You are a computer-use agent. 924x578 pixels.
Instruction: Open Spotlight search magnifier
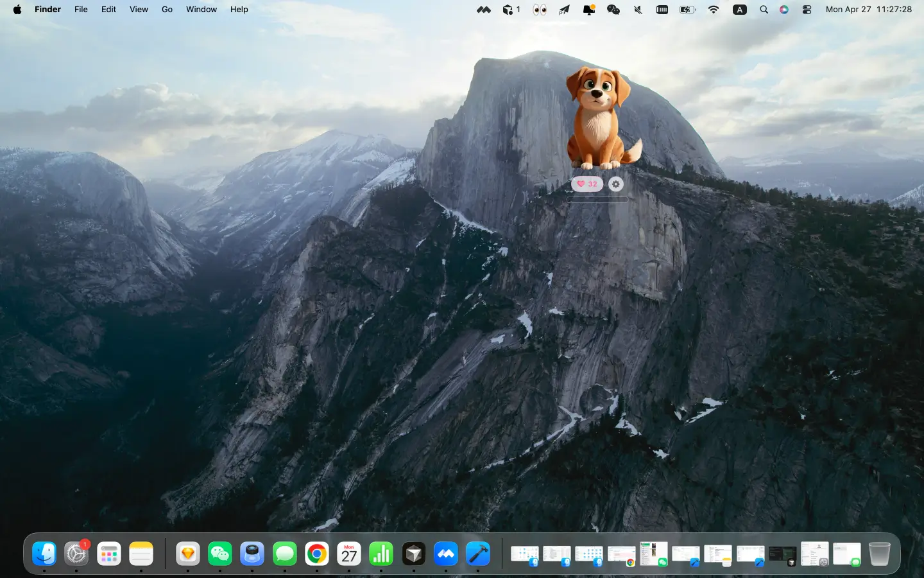click(x=764, y=10)
